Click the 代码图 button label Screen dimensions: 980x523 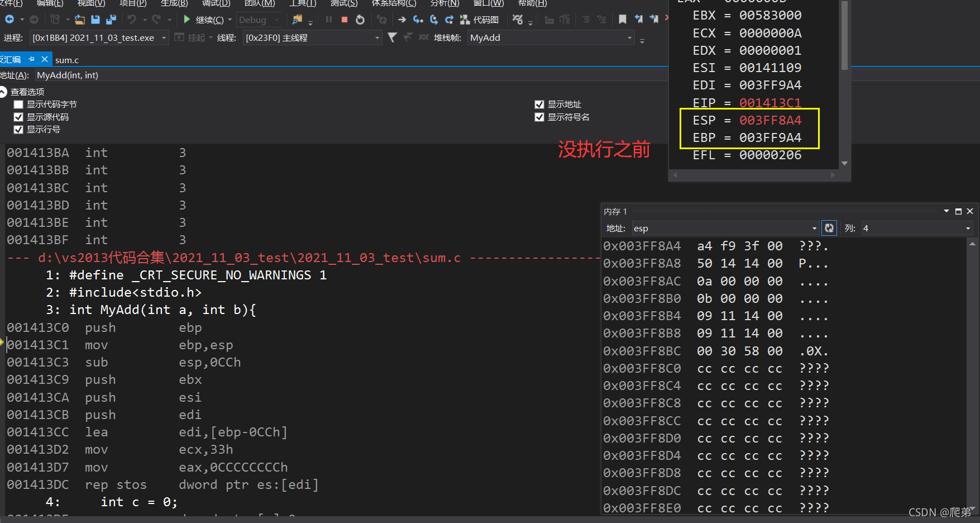point(486,20)
